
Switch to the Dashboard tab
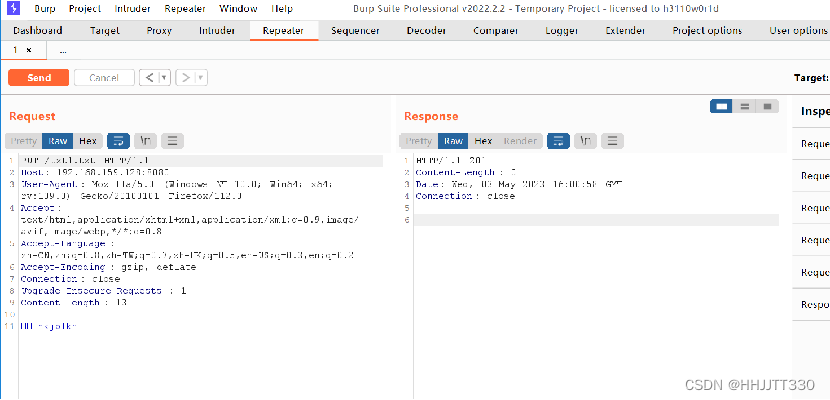(38, 31)
